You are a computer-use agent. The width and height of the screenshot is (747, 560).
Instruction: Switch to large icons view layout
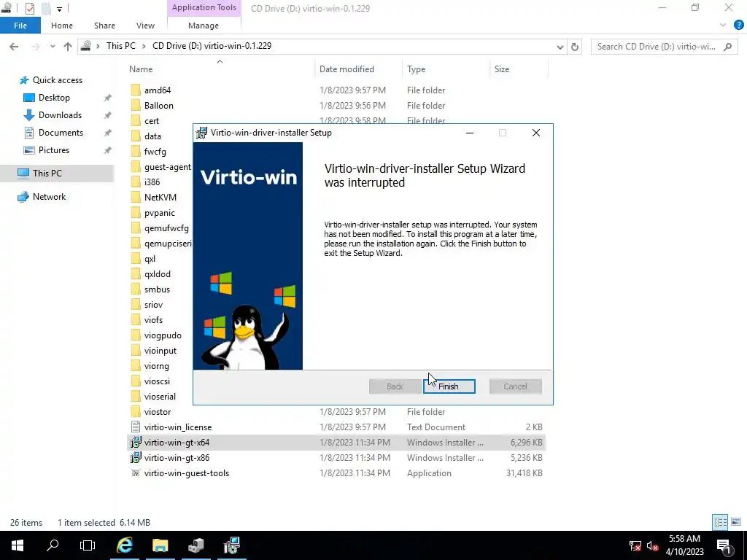coord(736,522)
